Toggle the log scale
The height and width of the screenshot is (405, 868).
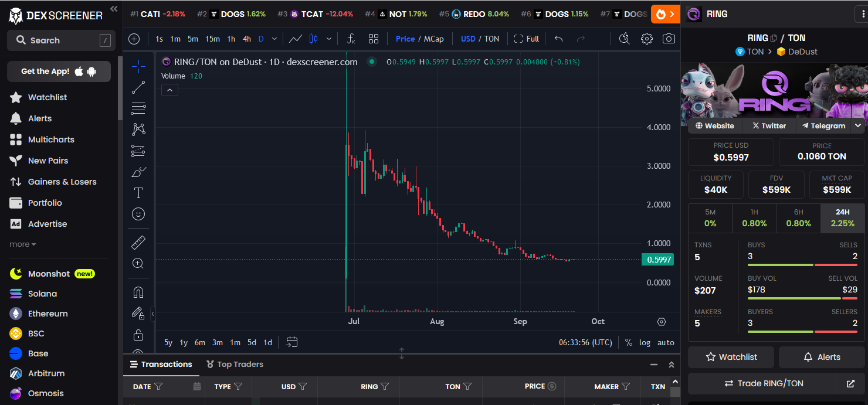(645, 342)
